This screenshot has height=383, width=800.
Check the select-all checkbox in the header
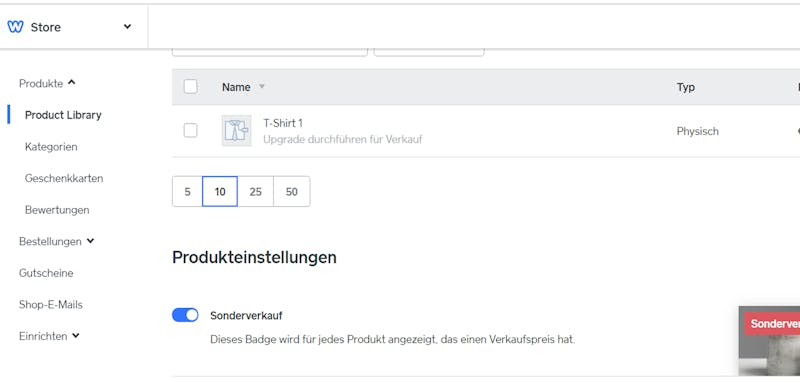click(x=190, y=87)
